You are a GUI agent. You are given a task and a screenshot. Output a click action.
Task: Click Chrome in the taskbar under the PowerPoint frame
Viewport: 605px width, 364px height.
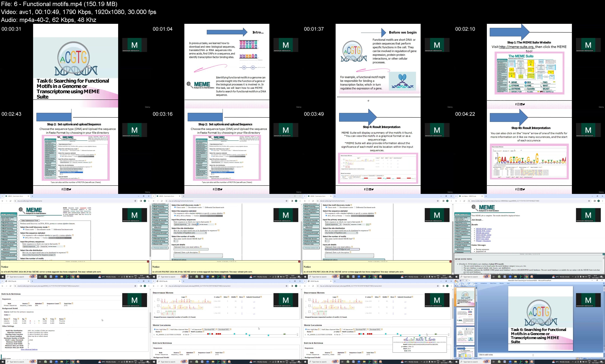point(526,362)
